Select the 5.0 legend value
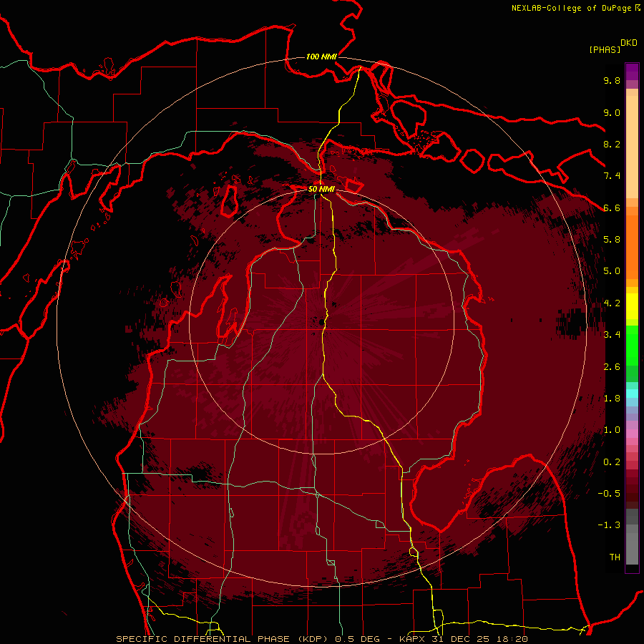 click(612, 271)
